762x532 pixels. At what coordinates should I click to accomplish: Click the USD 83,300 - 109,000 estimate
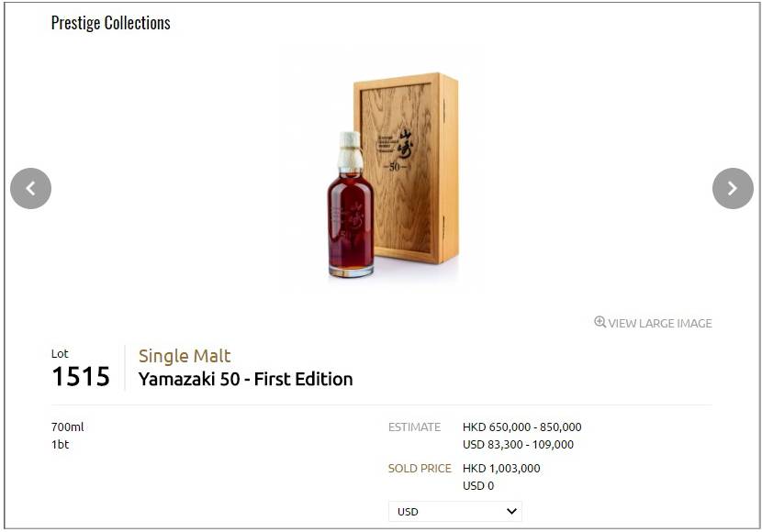518,444
